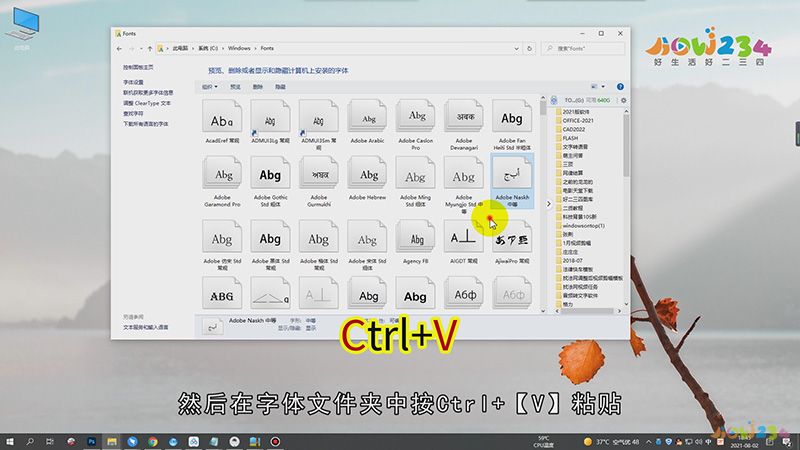Select the Adobe Hebrew font family
This screenshot has height=450, width=800.
[367, 174]
